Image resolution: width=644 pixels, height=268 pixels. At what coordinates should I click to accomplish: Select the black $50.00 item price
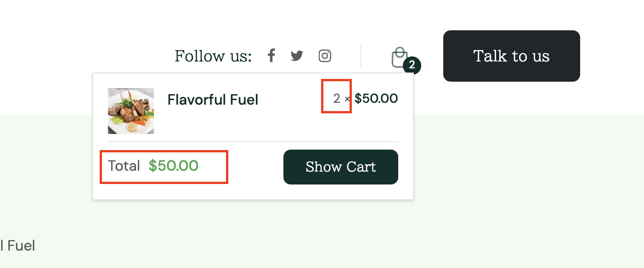(376, 99)
